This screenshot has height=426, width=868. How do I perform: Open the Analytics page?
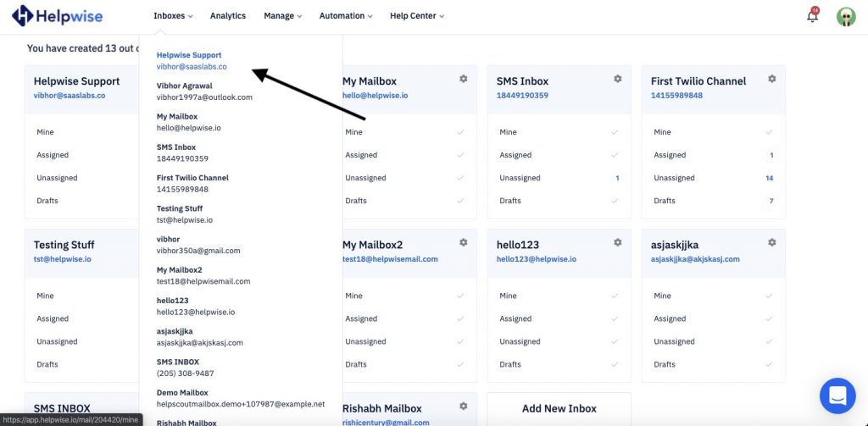[x=227, y=16]
